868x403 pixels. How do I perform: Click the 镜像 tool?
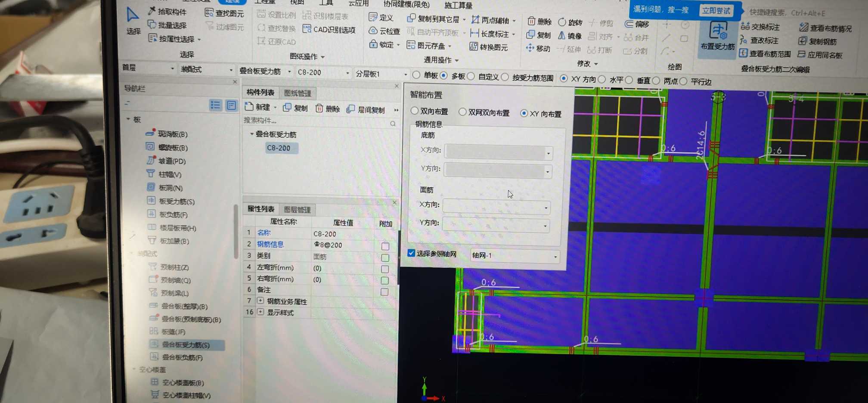(x=570, y=36)
